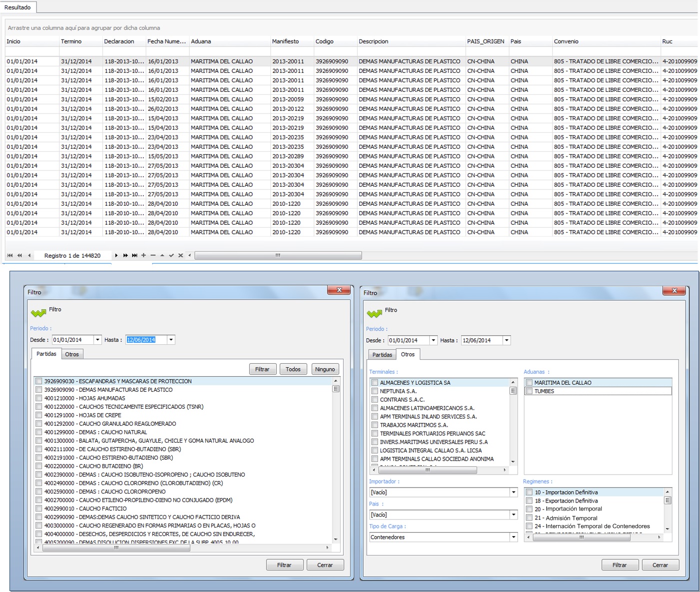Screen dimensions: 700x592
Task: Go to next record in navigator
Action: click(116, 255)
